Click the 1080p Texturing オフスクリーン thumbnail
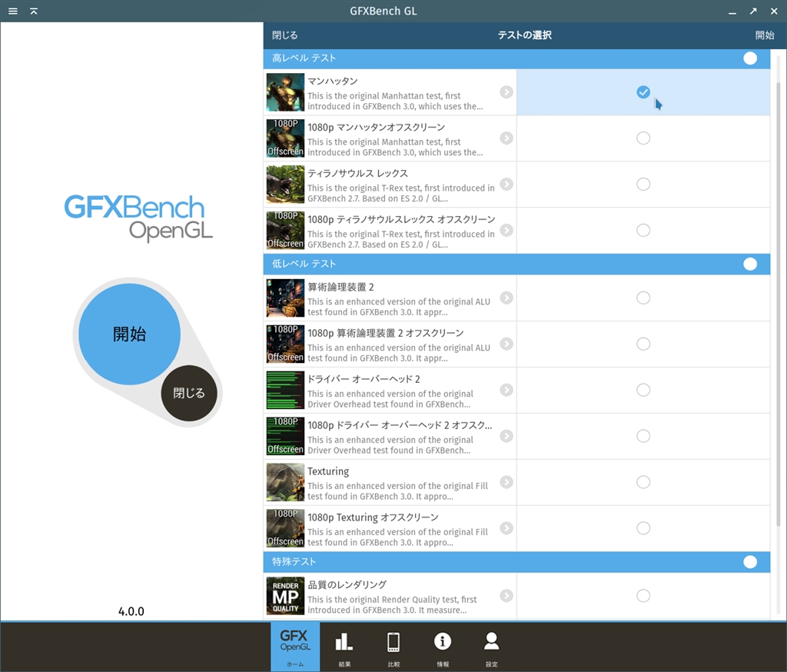This screenshot has height=672, width=787. coord(285,528)
